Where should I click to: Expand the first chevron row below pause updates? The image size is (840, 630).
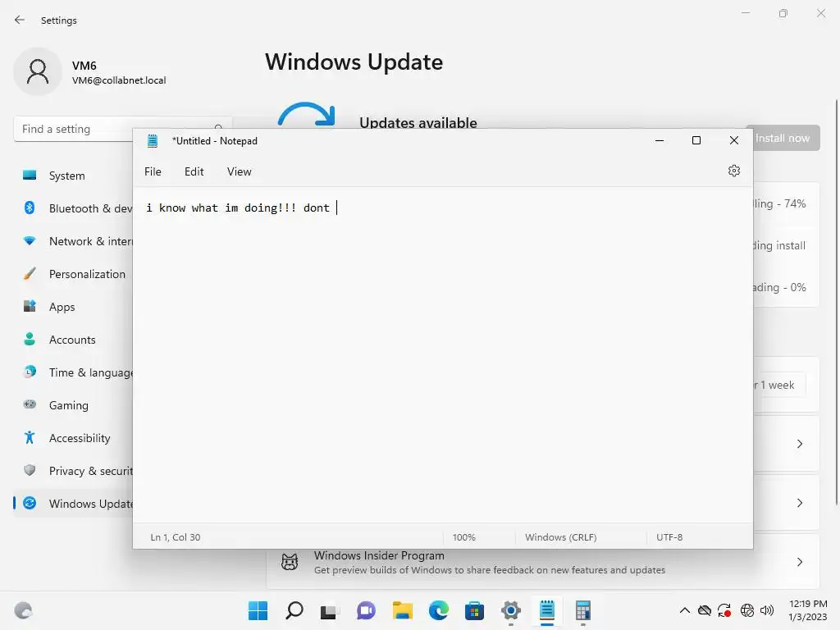[x=799, y=444]
